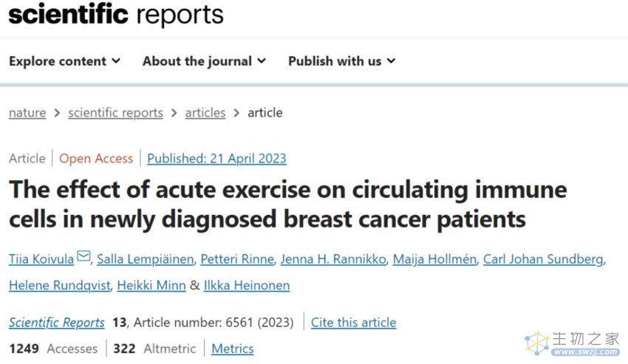View author Maija Hollmén details
Screen dimensions: 628x364
[434, 259]
